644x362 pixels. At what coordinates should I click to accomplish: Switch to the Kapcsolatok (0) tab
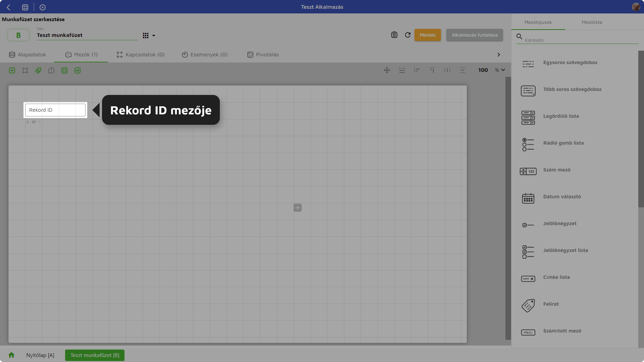(141, 55)
